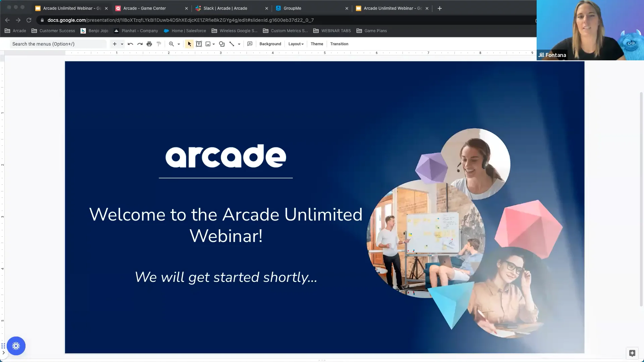Click the Print icon
Screen dimensions: 644x362
pos(149,44)
